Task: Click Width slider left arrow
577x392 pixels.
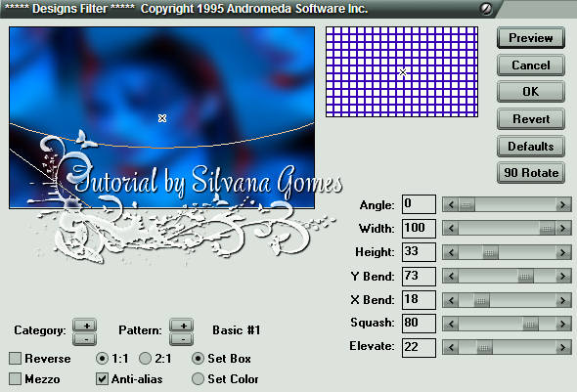Action: (x=451, y=229)
